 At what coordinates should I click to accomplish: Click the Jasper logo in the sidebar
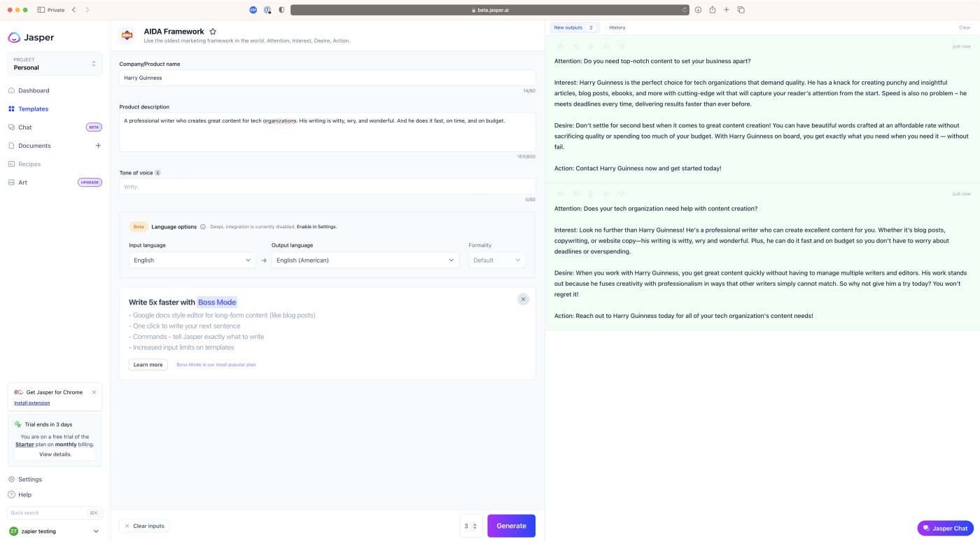(31, 37)
